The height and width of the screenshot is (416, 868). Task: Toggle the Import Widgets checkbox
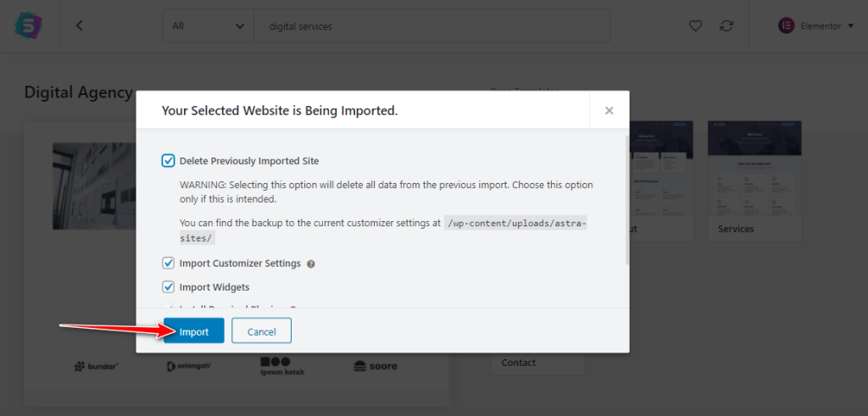point(169,287)
